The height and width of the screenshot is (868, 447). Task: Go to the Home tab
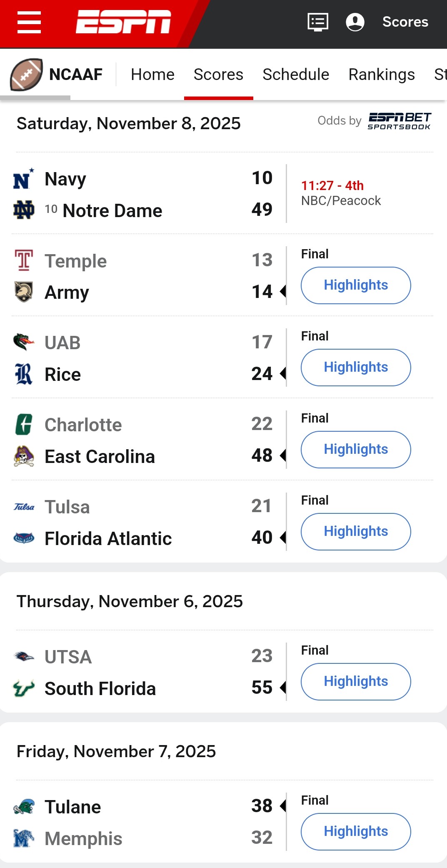pos(152,75)
